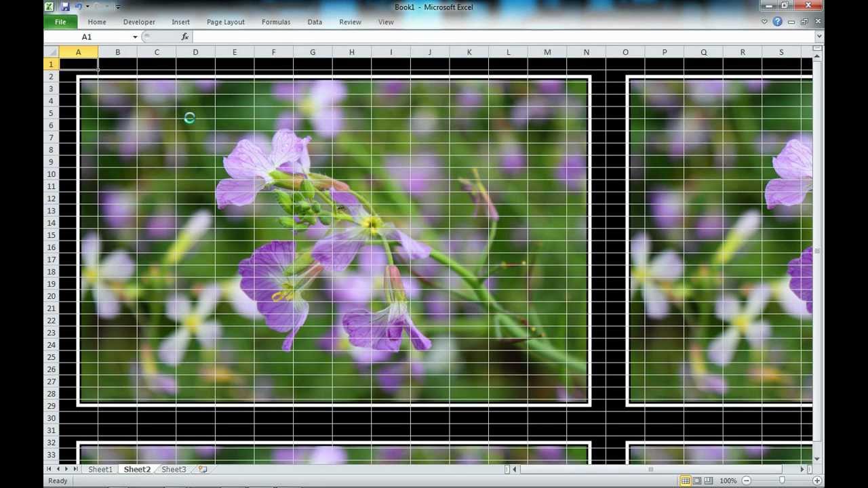
Task: Click the Undo icon
Action: (79, 6)
